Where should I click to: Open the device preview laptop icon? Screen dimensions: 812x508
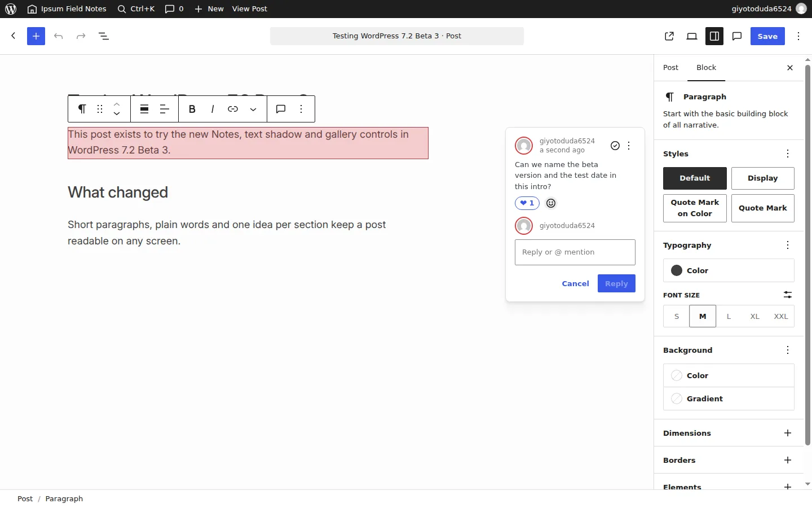pyautogui.click(x=692, y=36)
